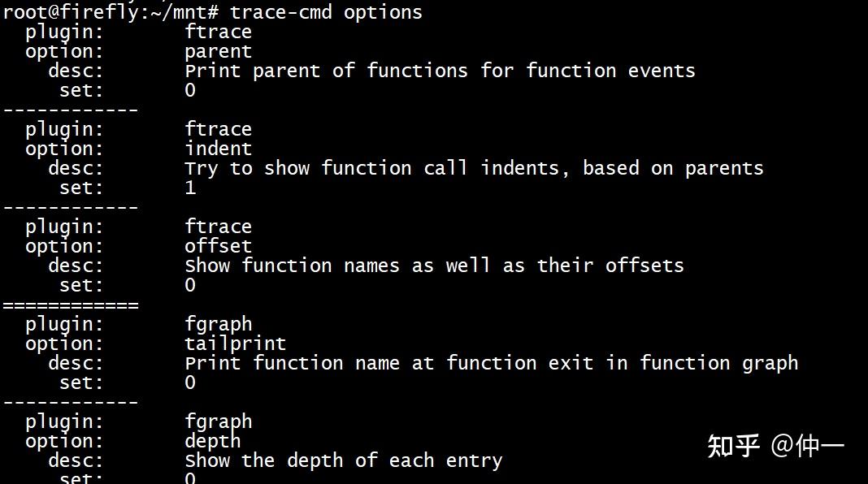Select the "parent" option name
Screen dimensions: 868x484
[218, 51]
